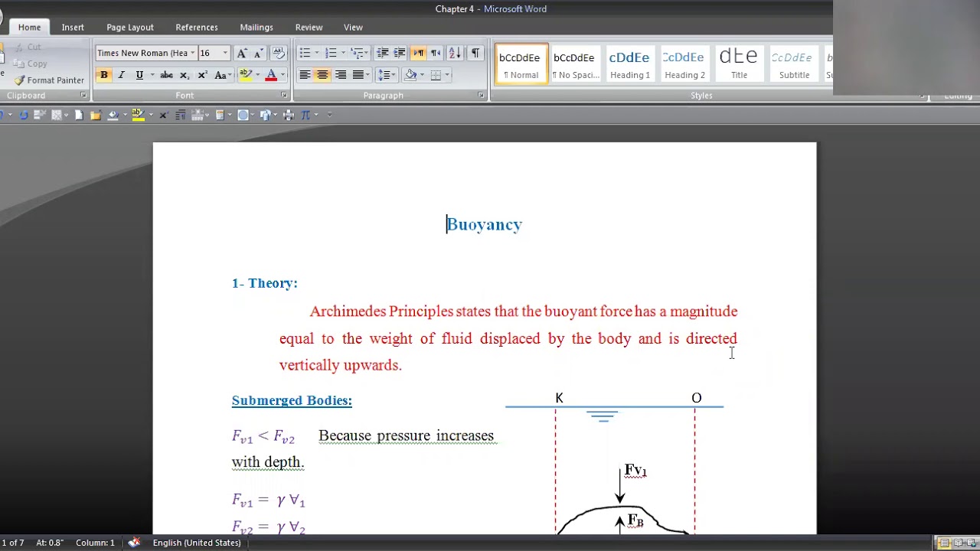The width and height of the screenshot is (980, 551).
Task: Open underline style dropdown arrow
Action: (152, 75)
